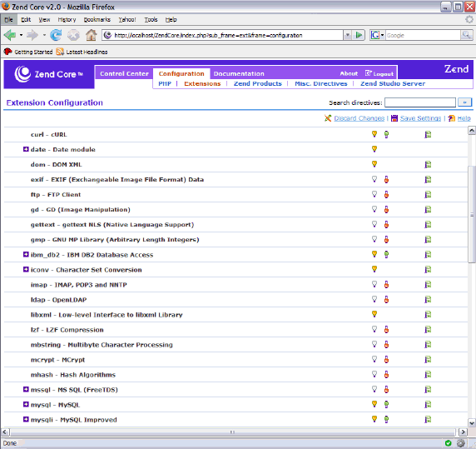Click the About link
476x449 pixels.
349,73
